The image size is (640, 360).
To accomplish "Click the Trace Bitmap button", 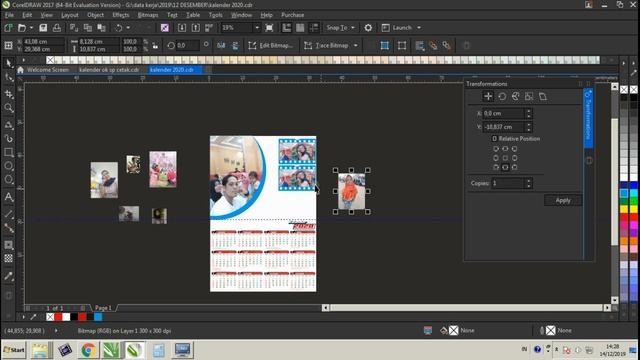I will [x=327, y=45].
